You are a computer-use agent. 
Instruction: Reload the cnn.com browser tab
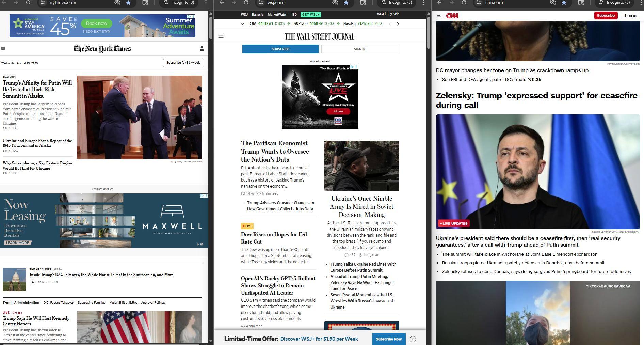click(464, 3)
